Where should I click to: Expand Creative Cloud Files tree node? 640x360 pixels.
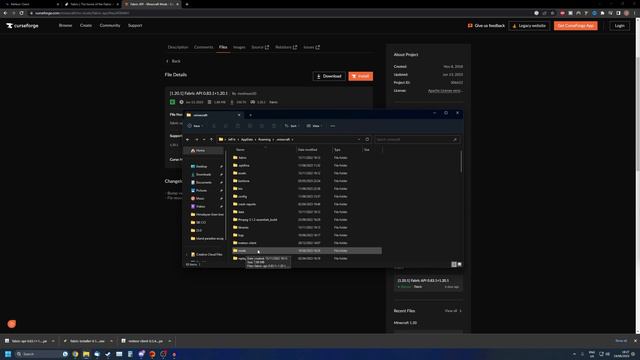pyautogui.click(x=187, y=255)
